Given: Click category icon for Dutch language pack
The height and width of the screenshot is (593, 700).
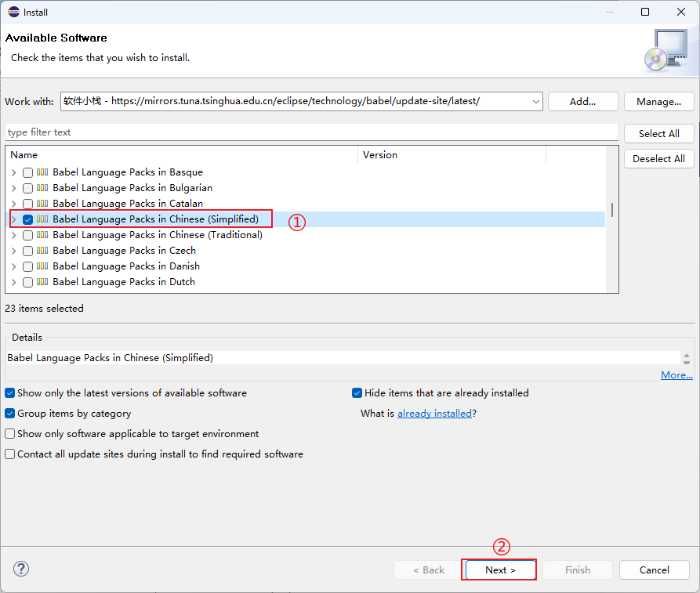Looking at the screenshot, I should click(x=42, y=281).
